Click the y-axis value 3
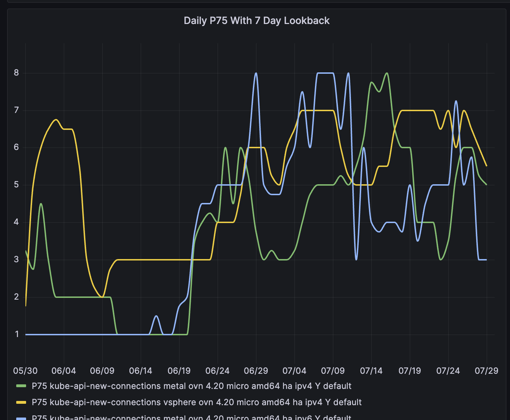The width and height of the screenshot is (510, 420). point(16,260)
